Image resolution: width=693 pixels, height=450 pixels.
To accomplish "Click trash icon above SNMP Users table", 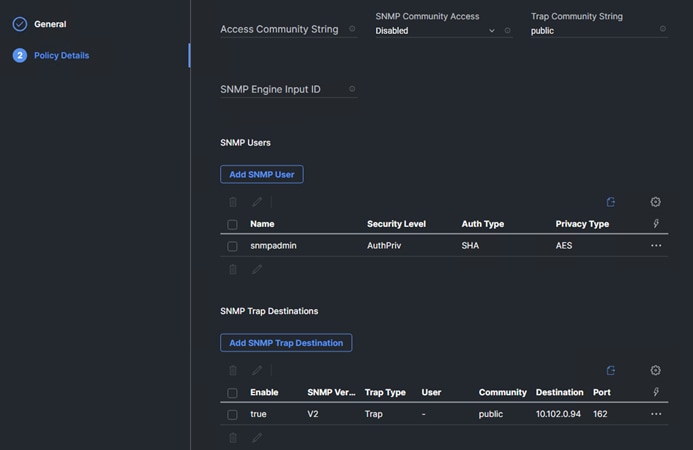I will click(233, 202).
